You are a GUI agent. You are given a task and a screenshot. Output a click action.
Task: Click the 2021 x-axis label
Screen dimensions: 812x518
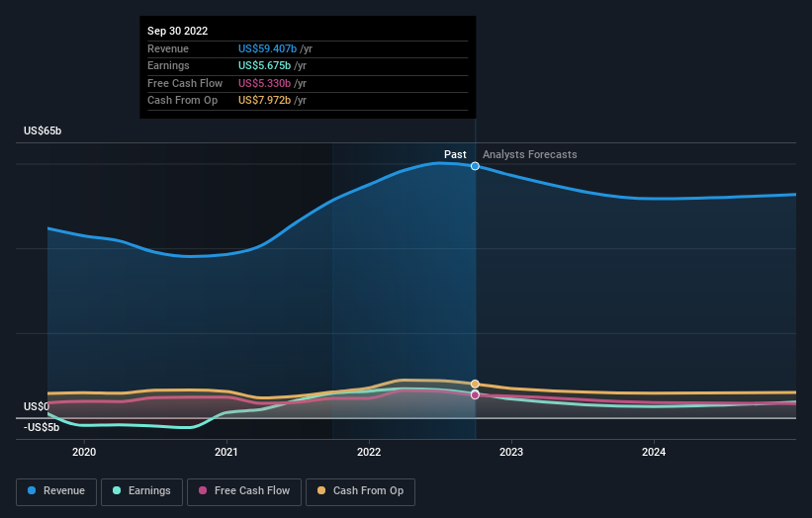click(x=226, y=452)
